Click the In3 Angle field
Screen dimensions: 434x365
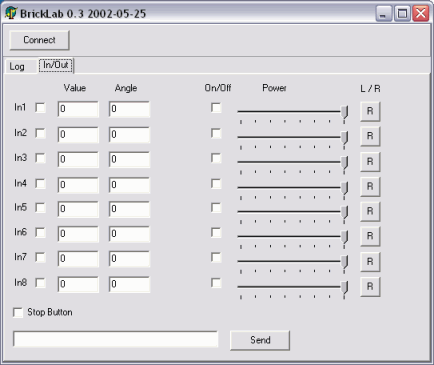(129, 159)
